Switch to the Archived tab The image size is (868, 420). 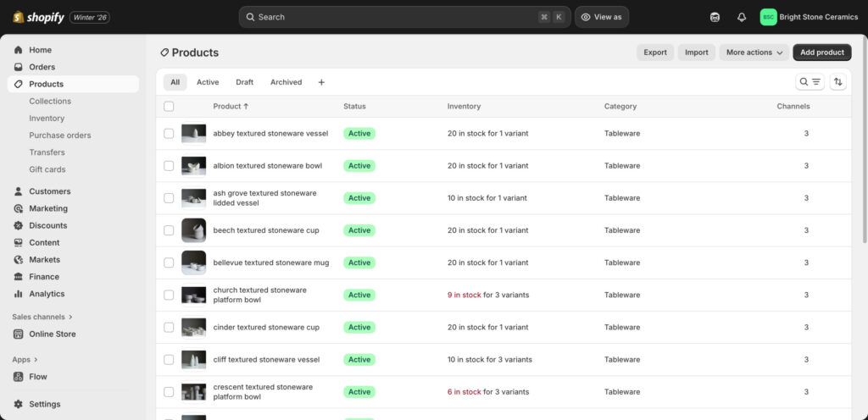point(287,82)
